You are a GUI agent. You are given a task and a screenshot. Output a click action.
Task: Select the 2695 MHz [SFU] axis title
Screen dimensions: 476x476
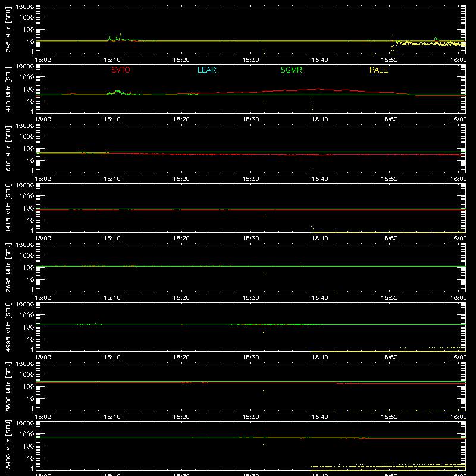[x=8, y=267]
